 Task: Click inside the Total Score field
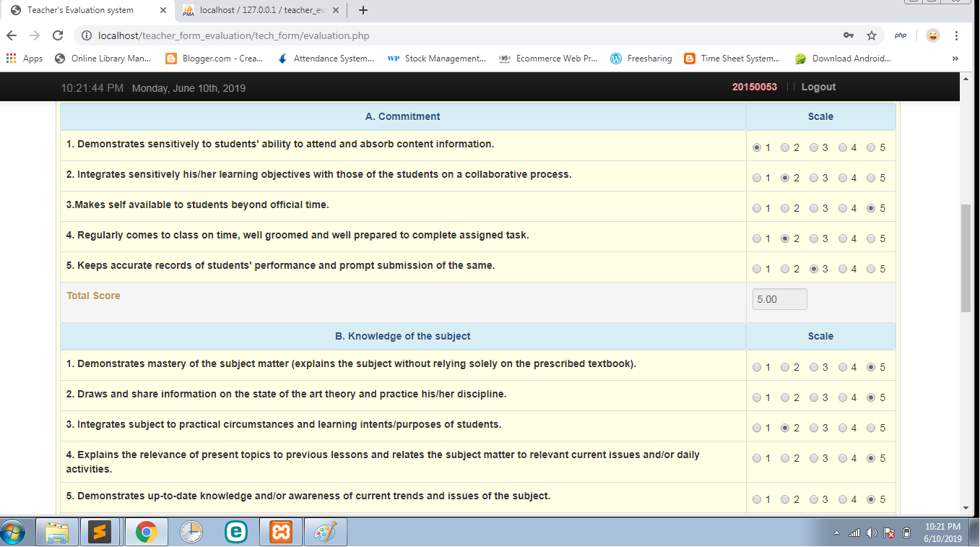click(779, 298)
